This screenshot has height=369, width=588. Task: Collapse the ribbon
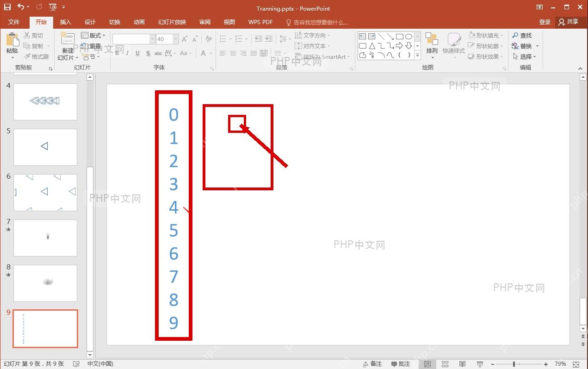(x=581, y=69)
